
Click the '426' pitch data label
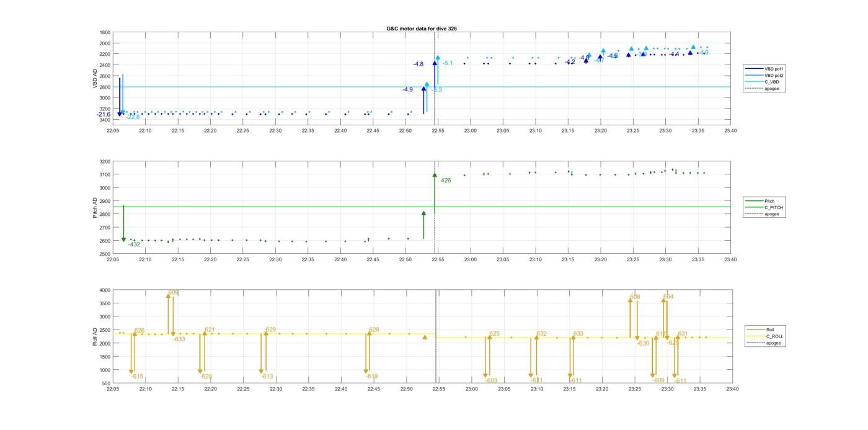coord(446,181)
